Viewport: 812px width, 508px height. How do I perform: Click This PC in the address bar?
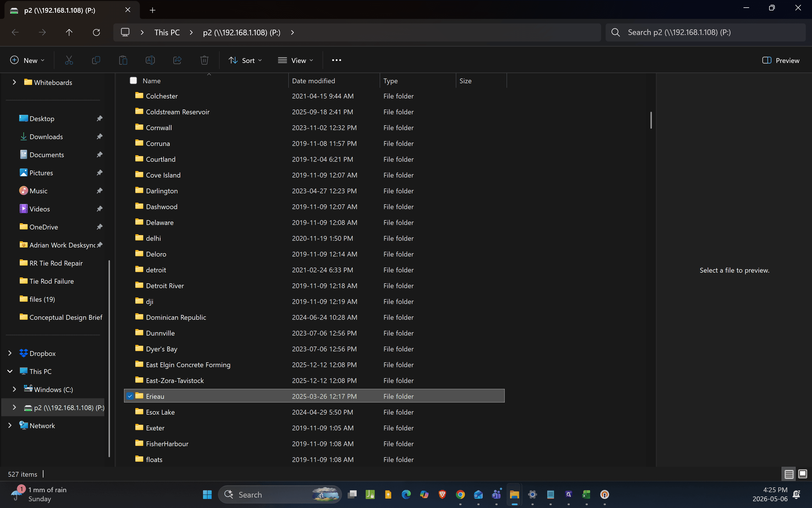pyautogui.click(x=167, y=32)
